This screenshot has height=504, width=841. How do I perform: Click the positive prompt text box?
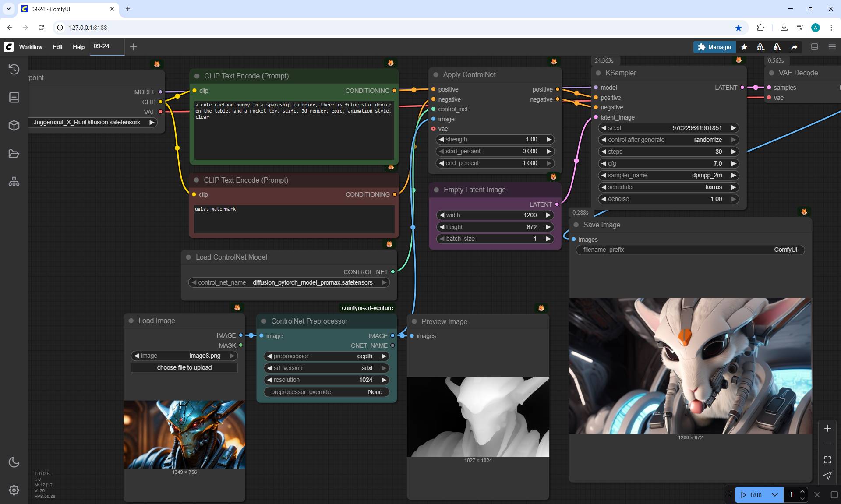tap(293, 131)
